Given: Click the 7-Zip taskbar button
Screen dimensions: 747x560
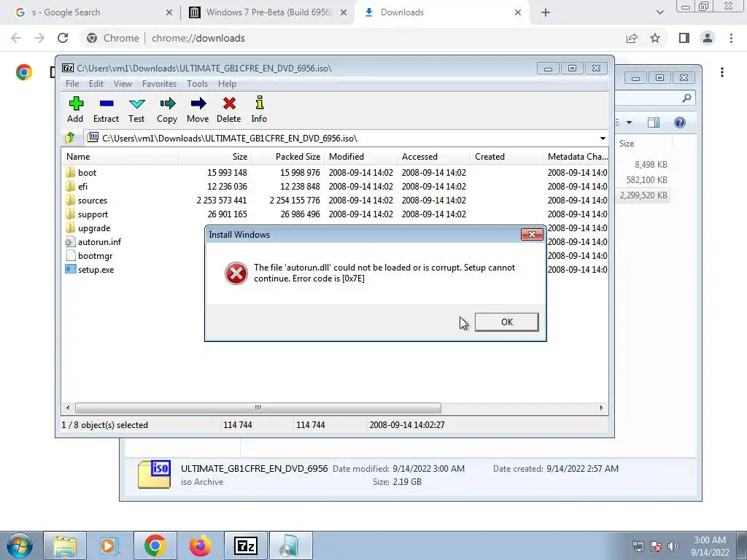Looking at the screenshot, I should (245, 545).
